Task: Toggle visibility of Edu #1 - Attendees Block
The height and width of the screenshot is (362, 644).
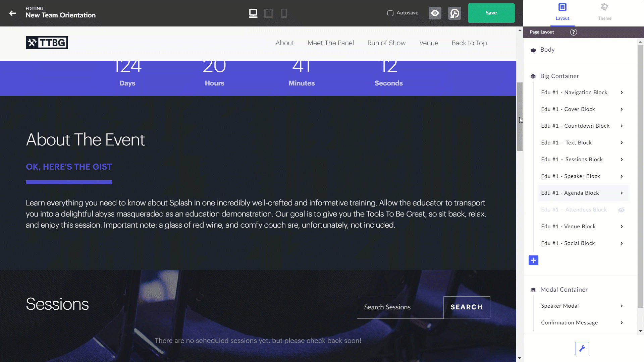Action: [x=622, y=209]
